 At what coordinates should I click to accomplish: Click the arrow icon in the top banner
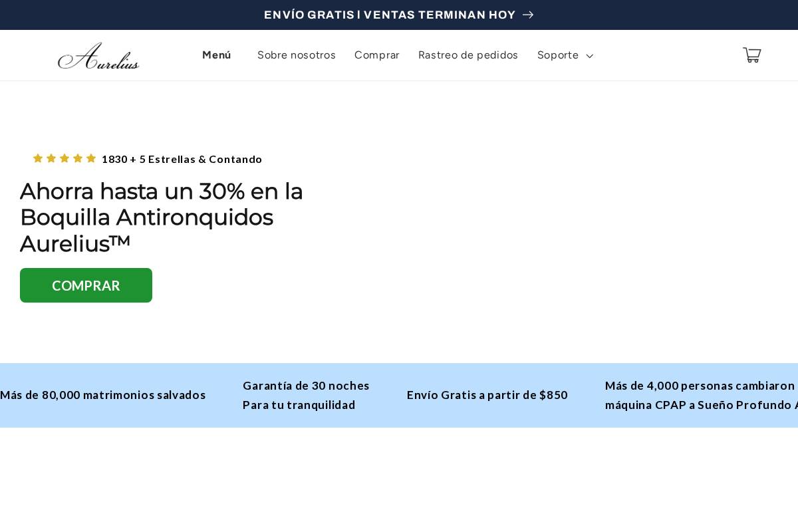click(528, 15)
